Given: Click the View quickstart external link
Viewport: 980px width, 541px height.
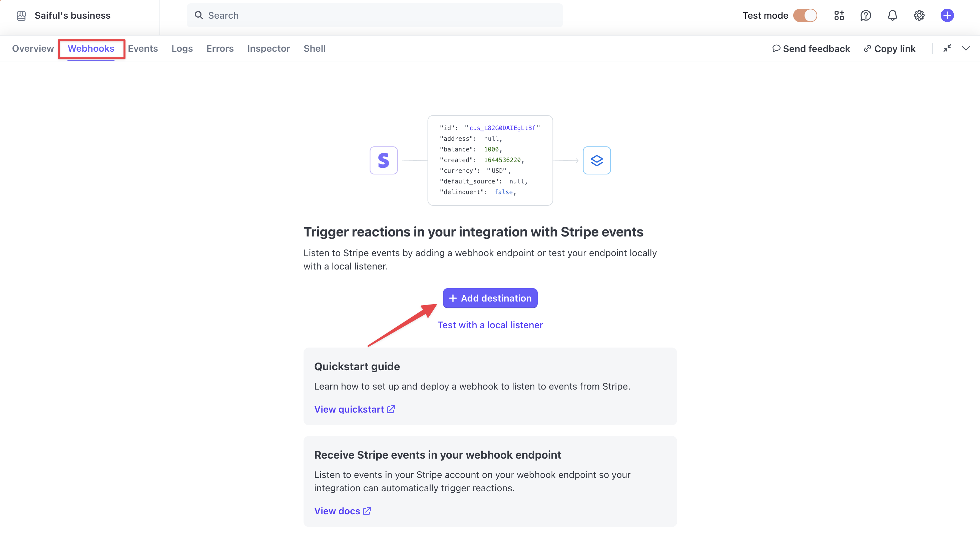Looking at the screenshot, I should pyautogui.click(x=355, y=409).
